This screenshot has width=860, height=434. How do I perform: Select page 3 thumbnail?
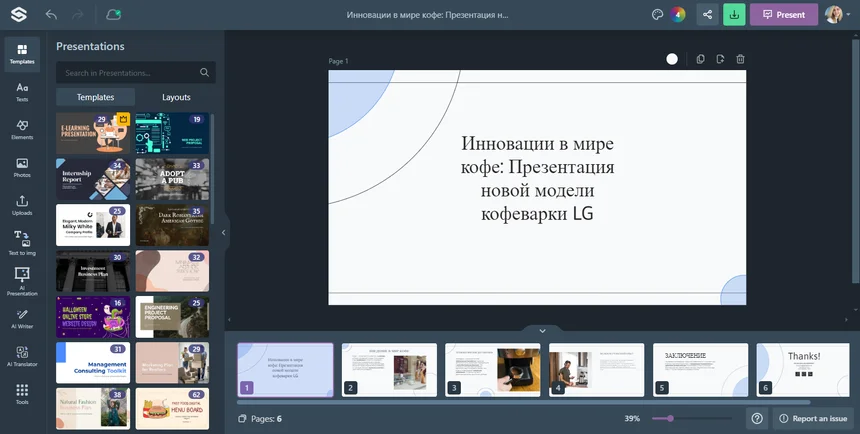(x=493, y=370)
